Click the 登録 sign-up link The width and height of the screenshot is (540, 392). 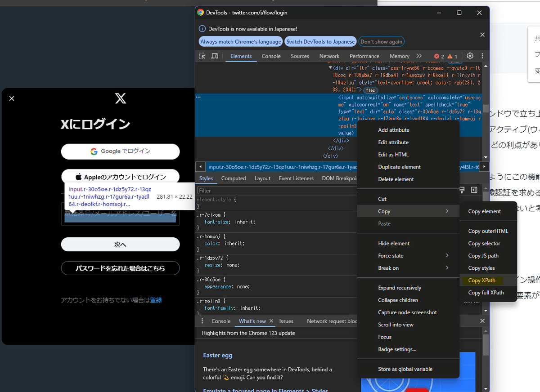(x=156, y=300)
